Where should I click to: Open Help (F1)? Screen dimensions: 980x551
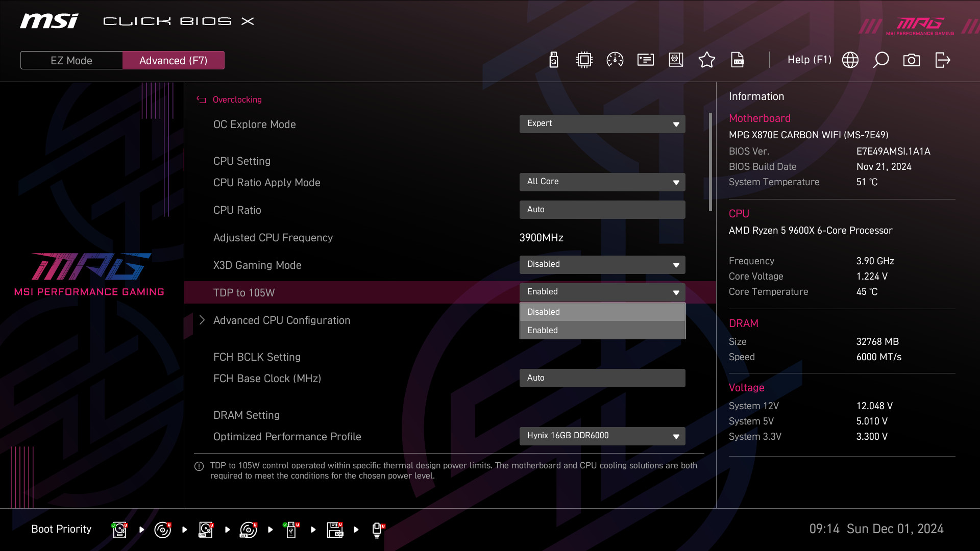(810, 60)
